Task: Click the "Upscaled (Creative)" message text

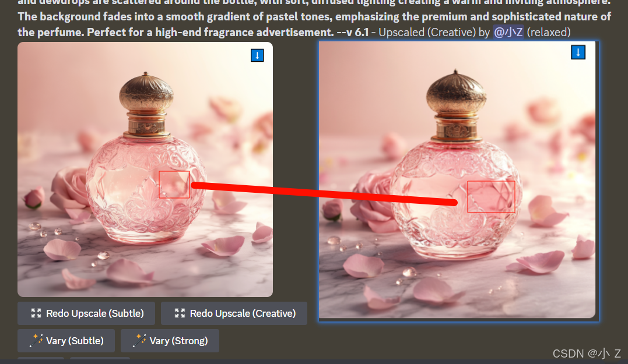Action: coord(427,32)
